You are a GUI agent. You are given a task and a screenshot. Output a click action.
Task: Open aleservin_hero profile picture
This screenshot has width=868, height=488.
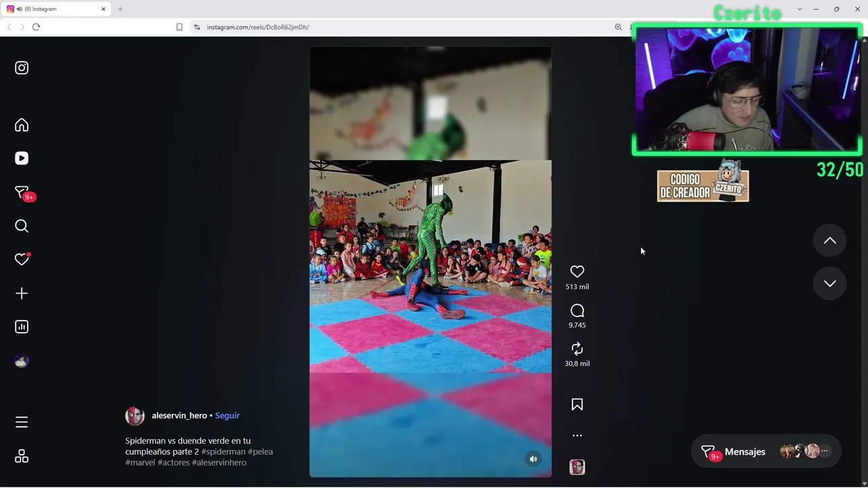135,416
